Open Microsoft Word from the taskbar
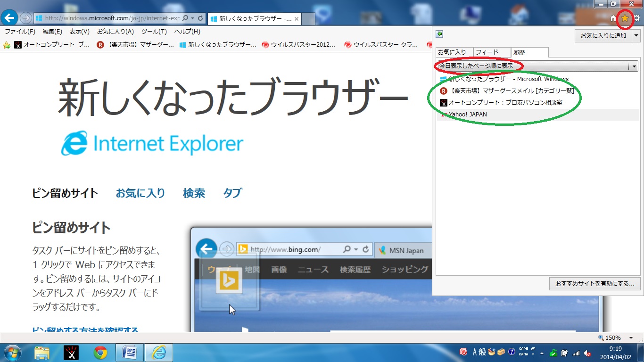 tap(129, 353)
